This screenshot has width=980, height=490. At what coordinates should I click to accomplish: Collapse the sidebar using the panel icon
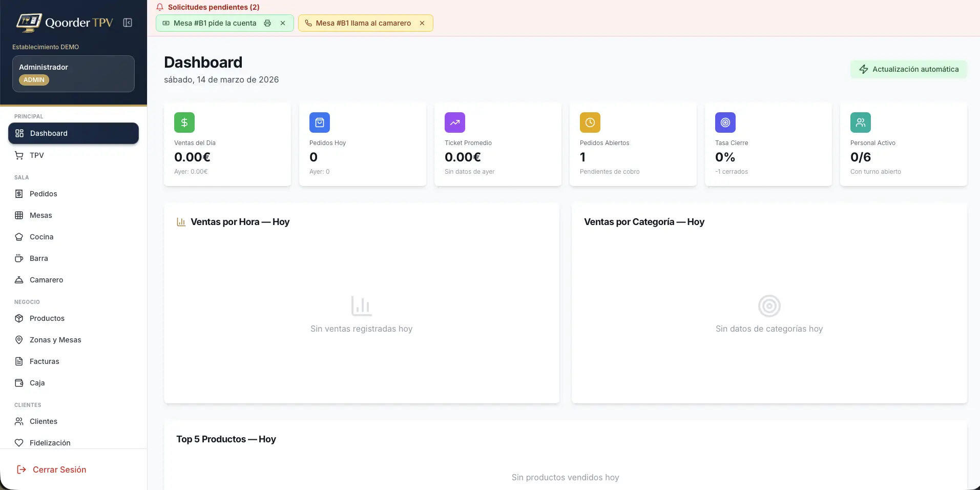pos(128,23)
